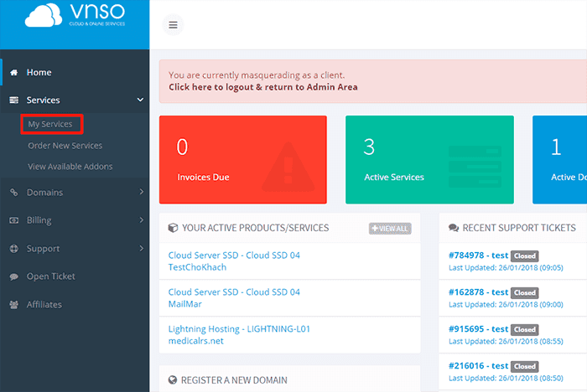Open support ticket #162878 - test
This screenshot has width=587, height=392.
[479, 292]
